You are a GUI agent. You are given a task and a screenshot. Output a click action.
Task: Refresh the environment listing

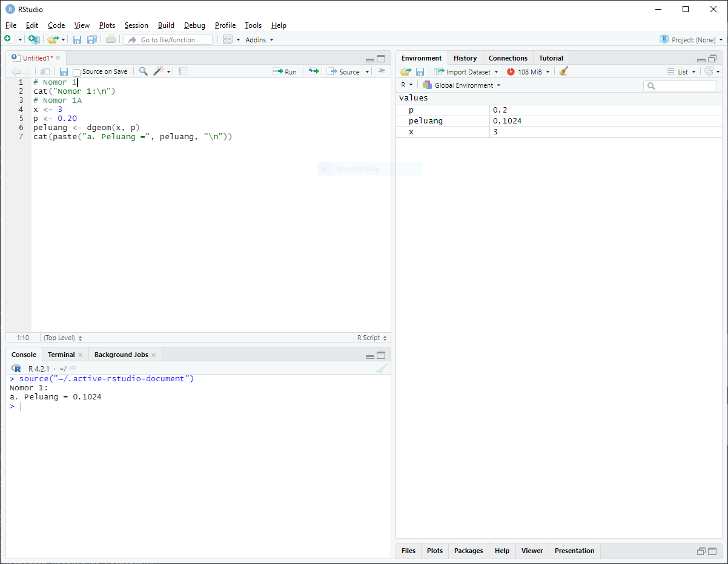709,71
